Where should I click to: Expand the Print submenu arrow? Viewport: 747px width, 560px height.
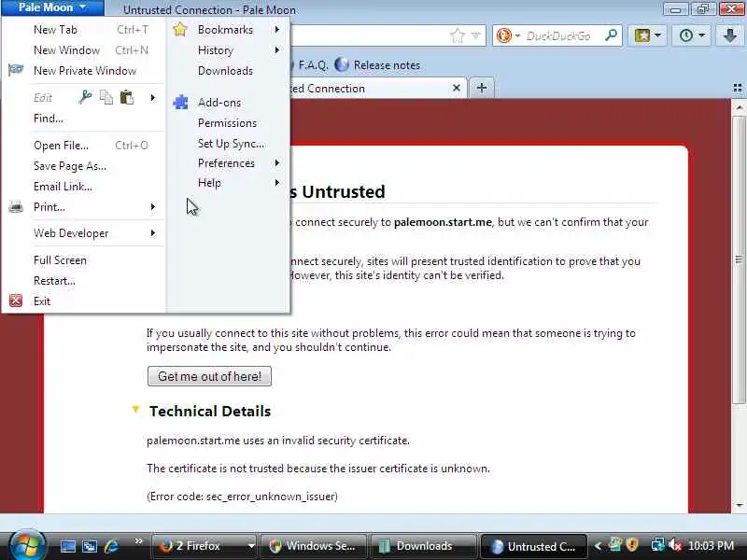tap(153, 206)
